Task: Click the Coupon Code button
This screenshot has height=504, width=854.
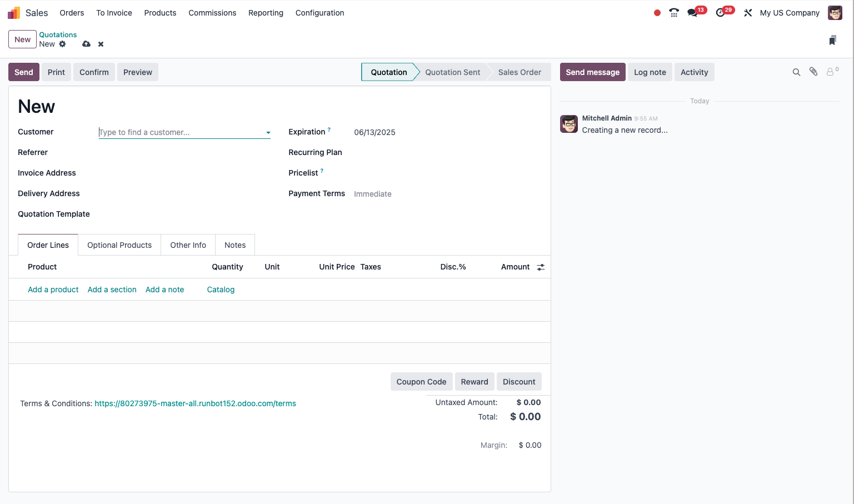Action: pos(421,382)
